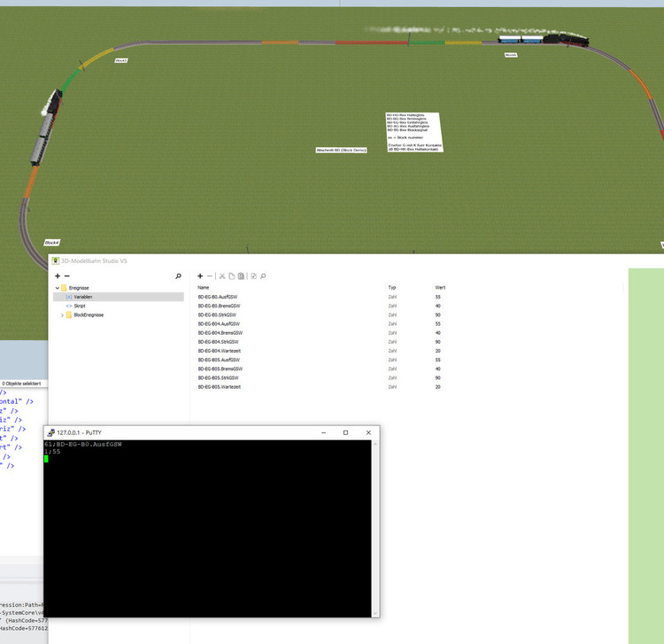Click the red track section on the top straight

(x=371, y=43)
